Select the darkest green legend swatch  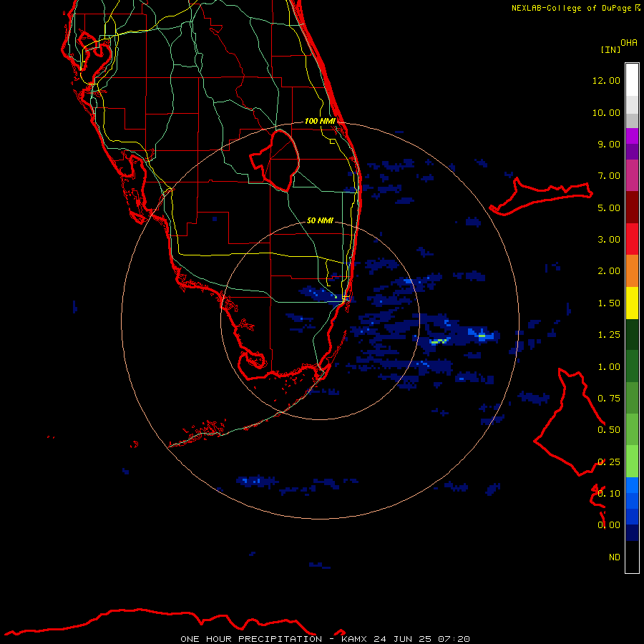coord(632,334)
